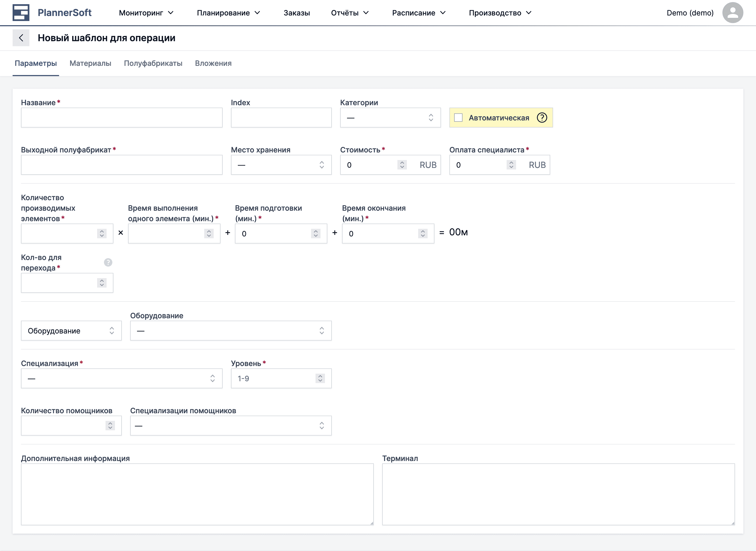This screenshot has height=551, width=756.
Task: Expand the Мониторинг menu
Action: [x=146, y=13]
